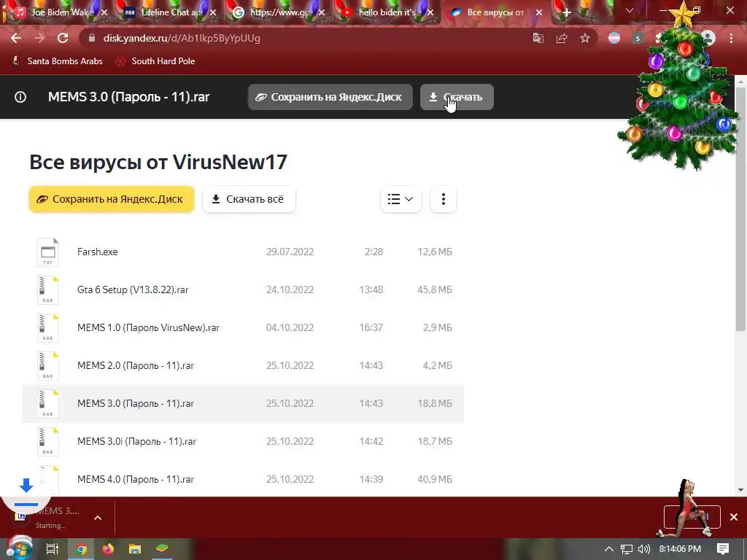Switch to the Lifeline Chat tab

click(167, 12)
